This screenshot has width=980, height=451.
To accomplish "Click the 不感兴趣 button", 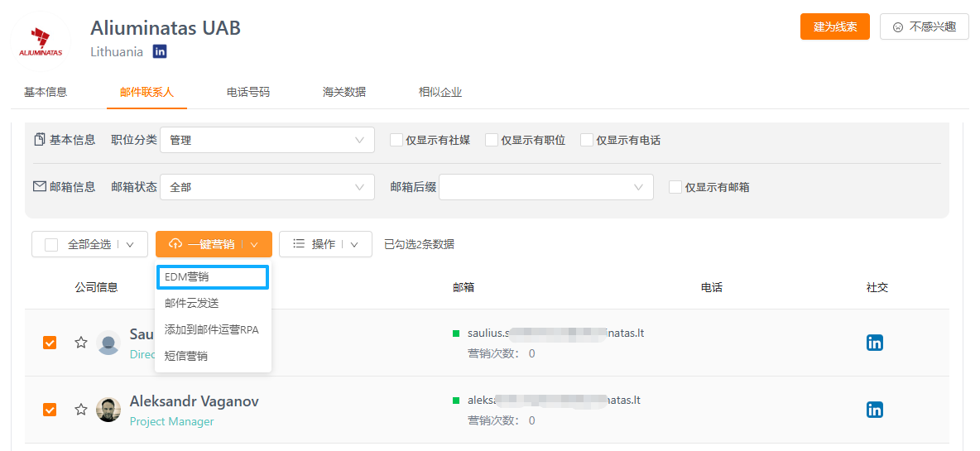I will 924,26.
